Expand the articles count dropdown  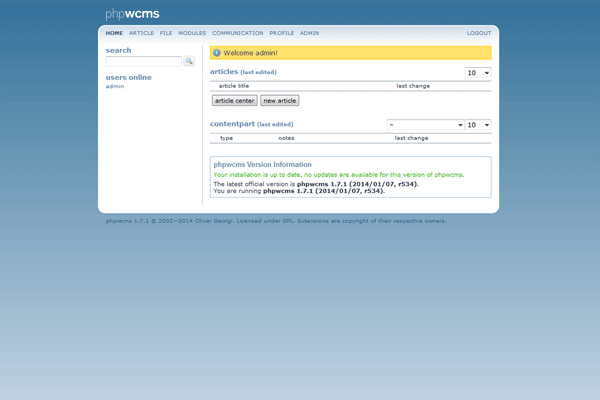pos(478,73)
